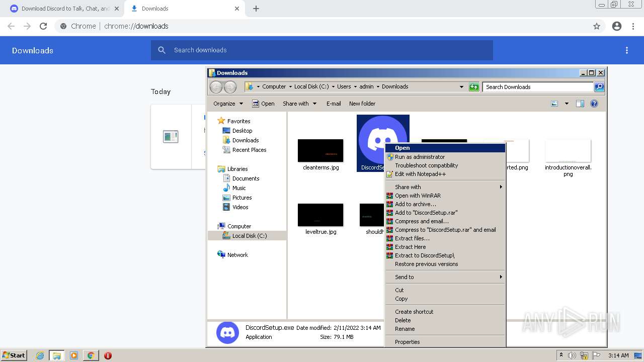Choose Extract files...
Screen dimensions: 644x362
445,238
